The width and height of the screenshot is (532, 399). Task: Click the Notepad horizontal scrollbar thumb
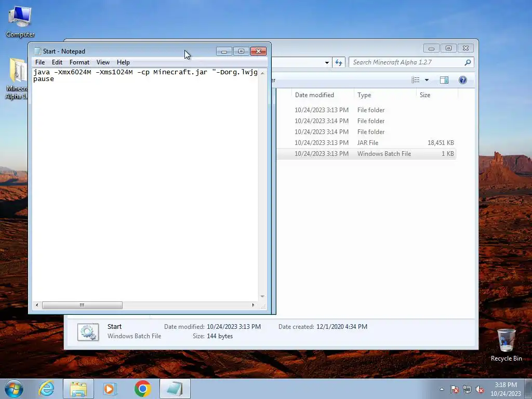82,305
